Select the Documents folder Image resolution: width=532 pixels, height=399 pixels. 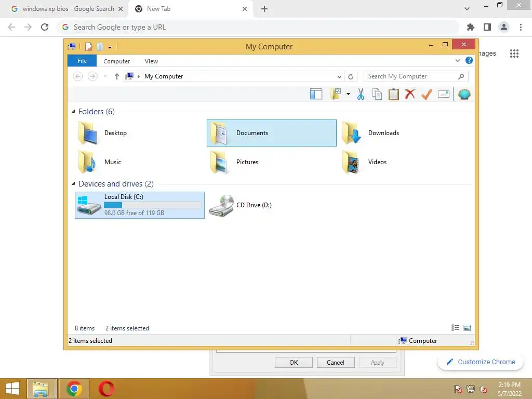(x=271, y=133)
